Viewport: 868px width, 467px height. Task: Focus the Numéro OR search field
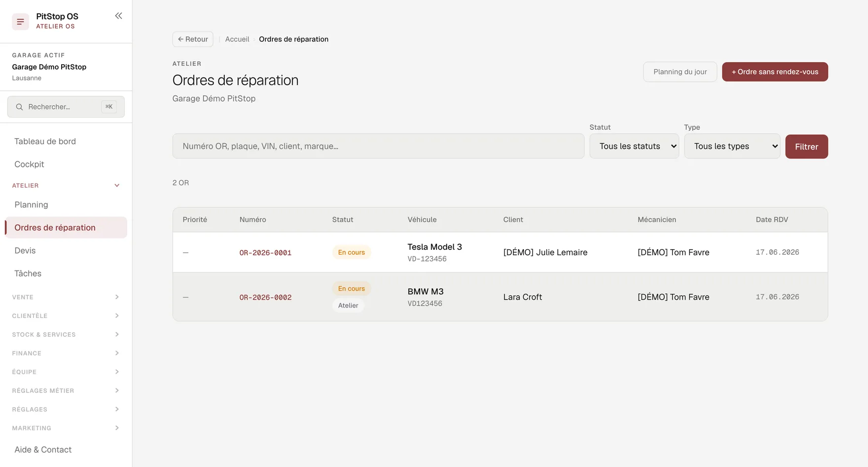click(x=378, y=146)
